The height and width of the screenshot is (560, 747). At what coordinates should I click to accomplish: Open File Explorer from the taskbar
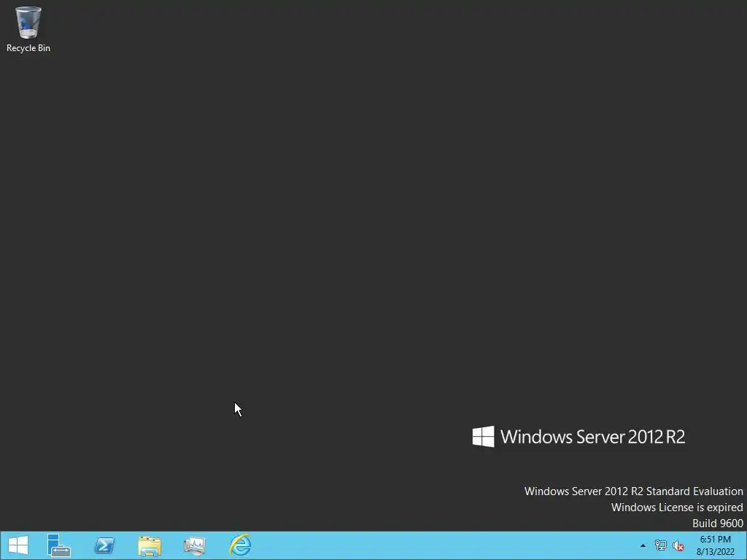click(150, 545)
